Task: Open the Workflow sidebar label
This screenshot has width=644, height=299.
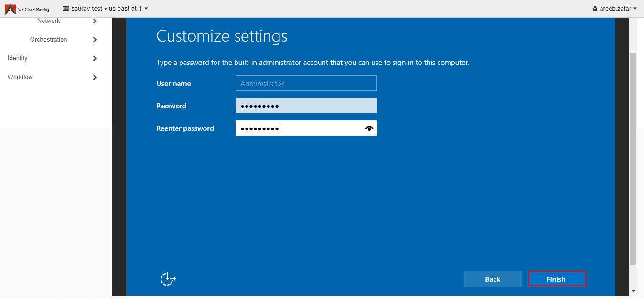Action: click(x=20, y=77)
